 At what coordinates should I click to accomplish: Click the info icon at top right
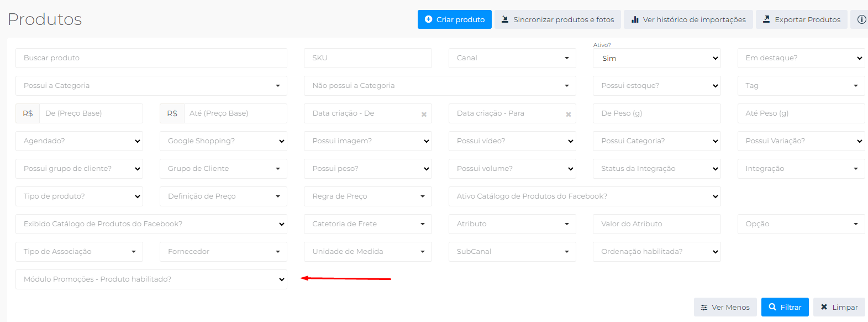click(861, 19)
